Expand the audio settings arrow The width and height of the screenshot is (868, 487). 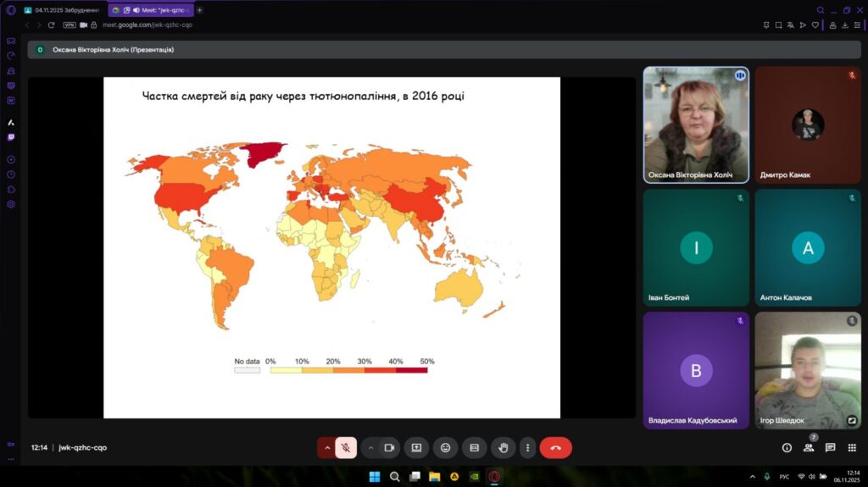pos(326,447)
